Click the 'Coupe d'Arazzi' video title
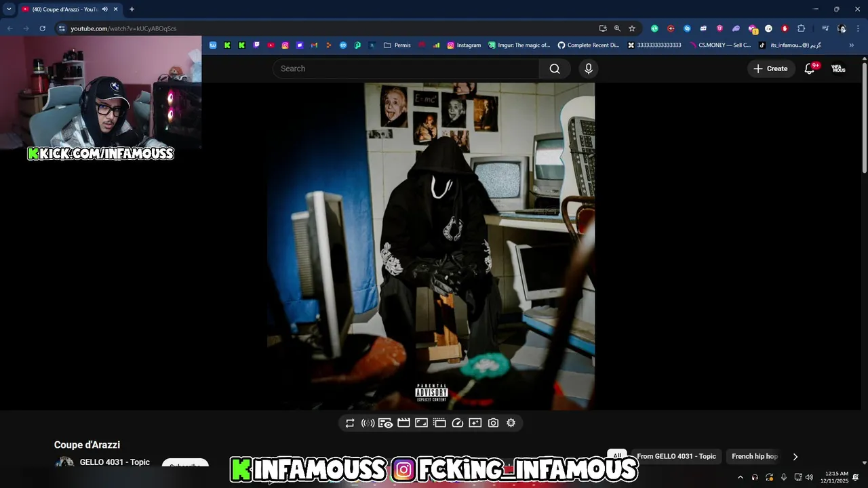Image resolution: width=868 pixels, height=488 pixels. [x=87, y=445]
